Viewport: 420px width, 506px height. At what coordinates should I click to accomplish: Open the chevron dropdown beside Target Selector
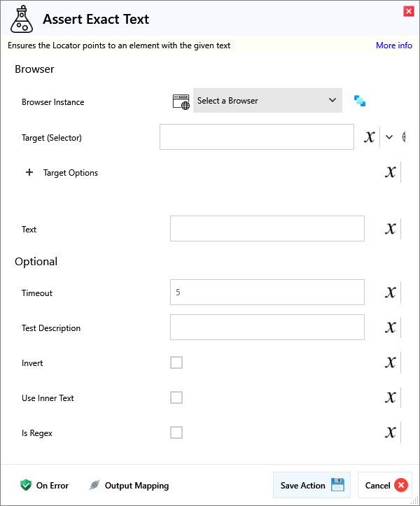point(389,137)
